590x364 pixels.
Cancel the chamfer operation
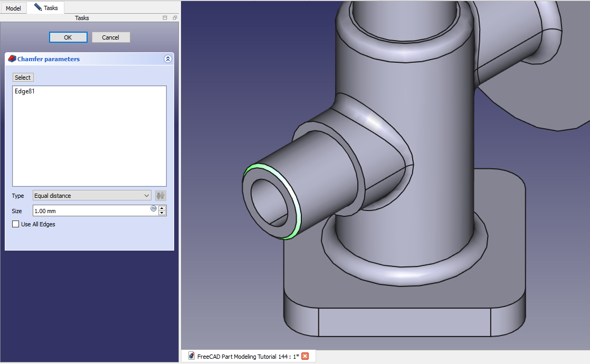tap(111, 37)
